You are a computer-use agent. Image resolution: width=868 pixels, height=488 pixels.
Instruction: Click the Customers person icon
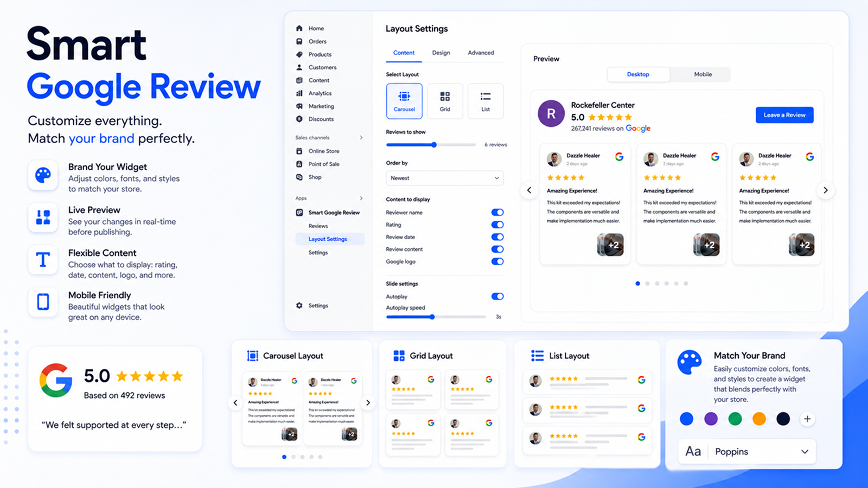pos(299,67)
